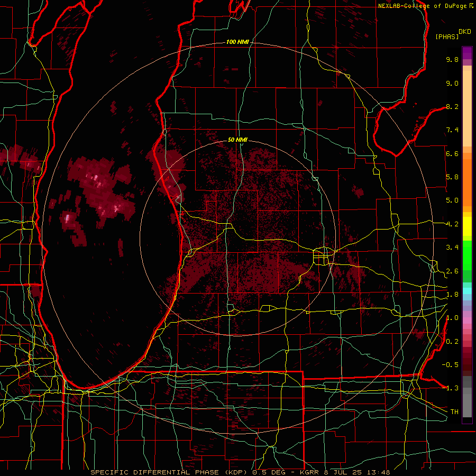Screen dimensions: 476x476
Task: Select the 1.8 value on color scale
Action: [x=452, y=295]
